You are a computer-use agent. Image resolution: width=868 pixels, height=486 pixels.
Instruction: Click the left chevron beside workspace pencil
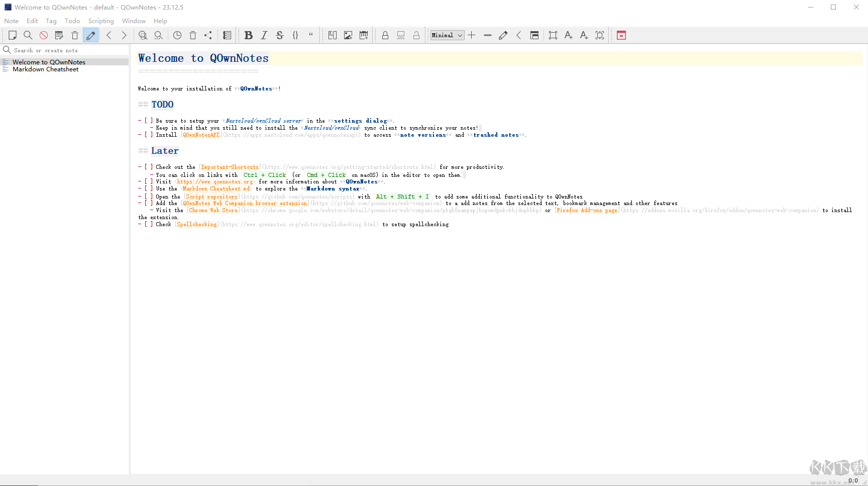(519, 35)
